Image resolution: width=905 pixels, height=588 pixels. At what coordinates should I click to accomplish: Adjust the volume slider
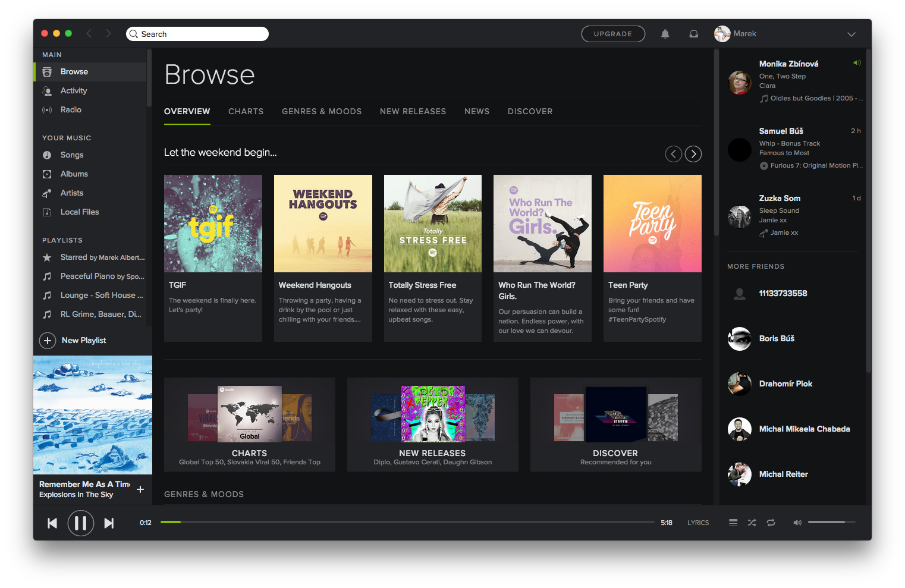click(x=832, y=522)
